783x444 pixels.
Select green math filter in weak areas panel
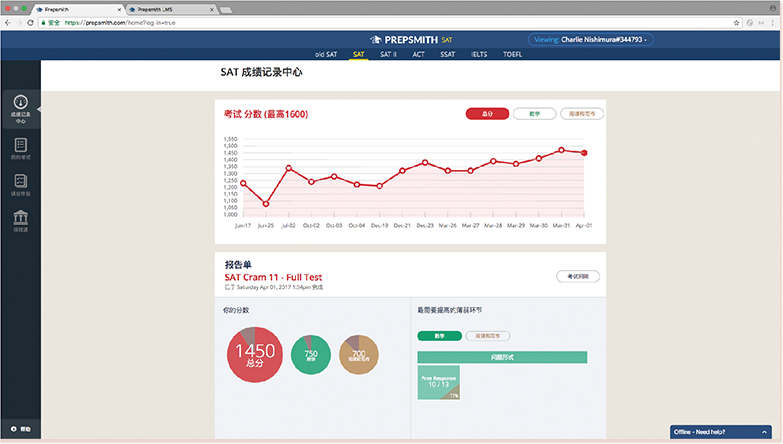tap(439, 336)
